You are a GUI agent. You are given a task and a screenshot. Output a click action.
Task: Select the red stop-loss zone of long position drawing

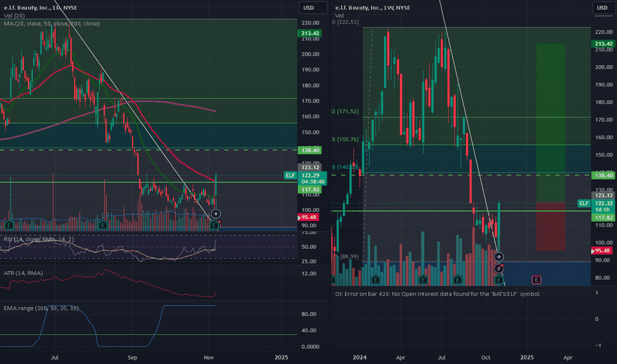pyautogui.click(x=551, y=226)
